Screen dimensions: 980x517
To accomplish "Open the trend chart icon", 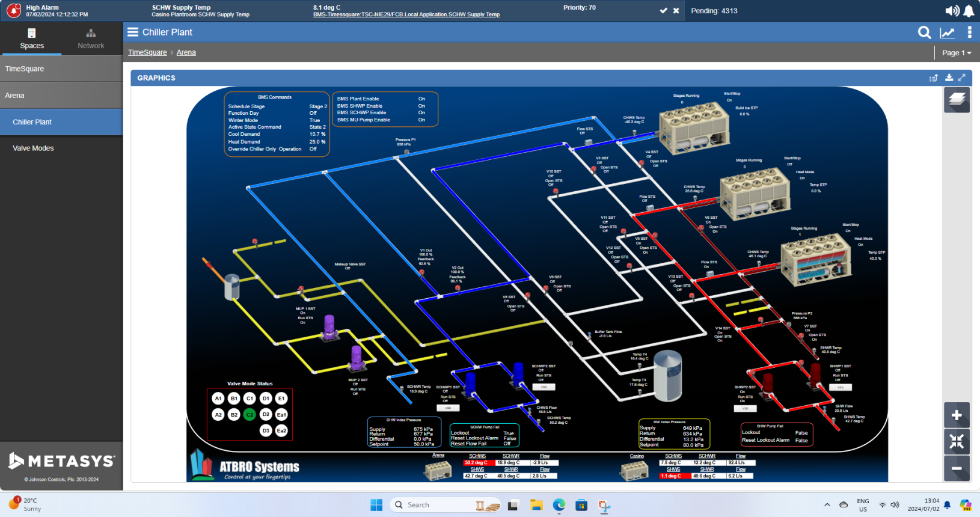I will click(948, 32).
